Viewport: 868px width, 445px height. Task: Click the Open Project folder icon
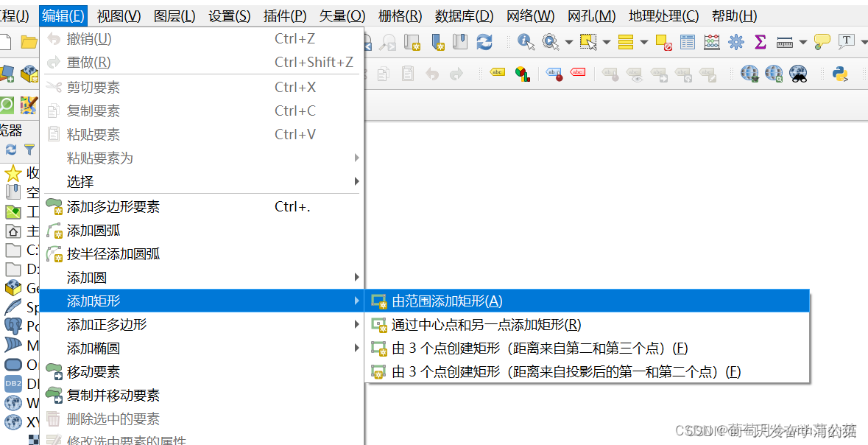[29, 42]
